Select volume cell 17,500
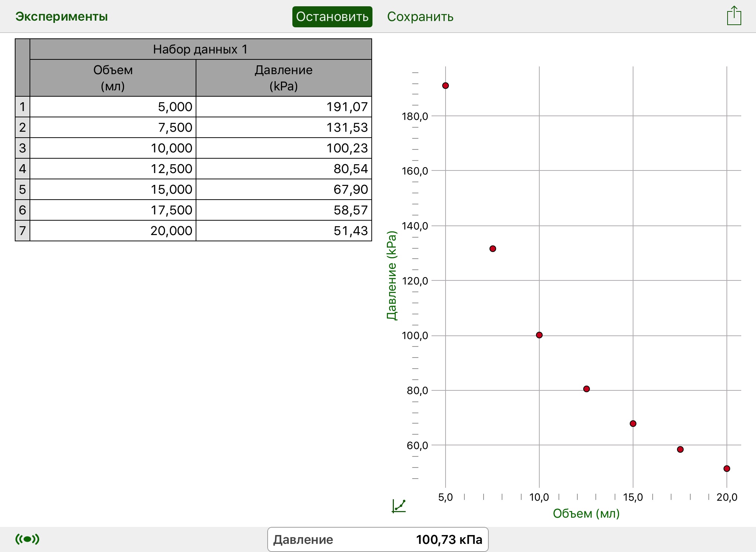This screenshot has height=552, width=756. tap(113, 210)
